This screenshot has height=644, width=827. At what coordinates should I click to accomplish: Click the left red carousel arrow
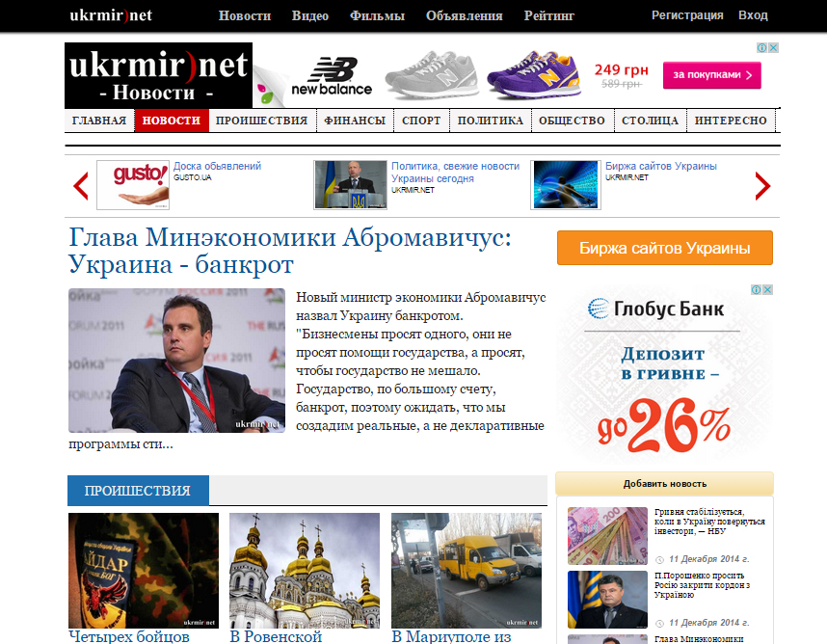pos(81,186)
